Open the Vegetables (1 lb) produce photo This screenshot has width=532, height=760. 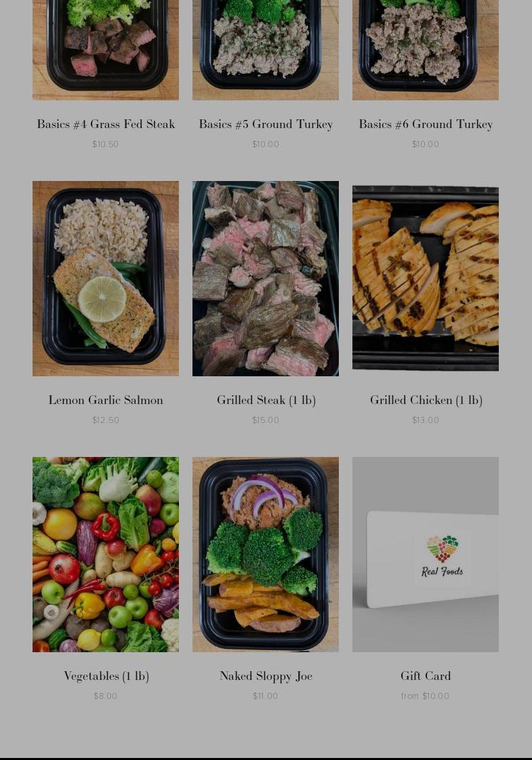coord(106,555)
